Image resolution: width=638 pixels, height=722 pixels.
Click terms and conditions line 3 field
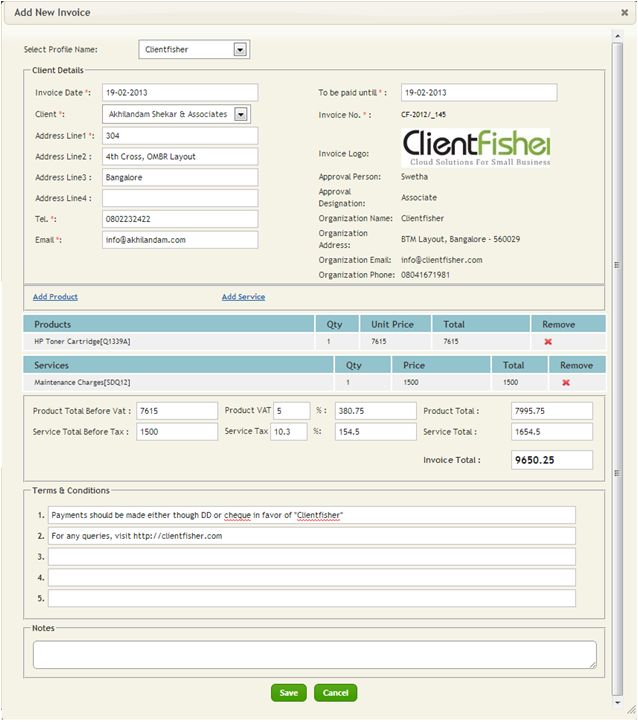tap(312, 557)
